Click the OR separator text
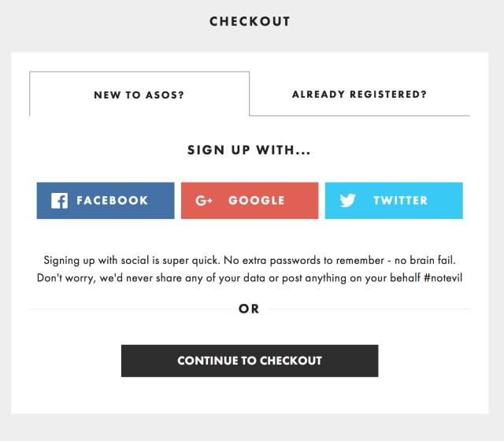The height and width of the screenshot is (441, 504). tap(249, 309)
